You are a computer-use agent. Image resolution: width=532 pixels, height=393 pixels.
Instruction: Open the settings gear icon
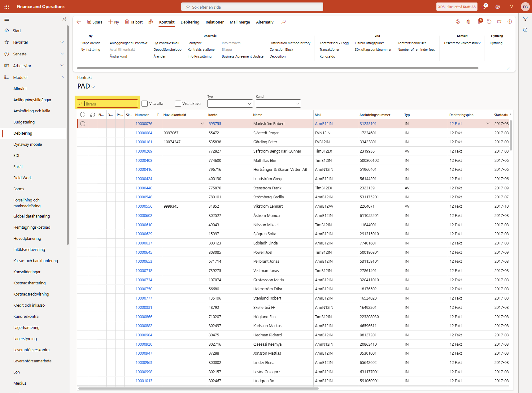click(498, 7)
